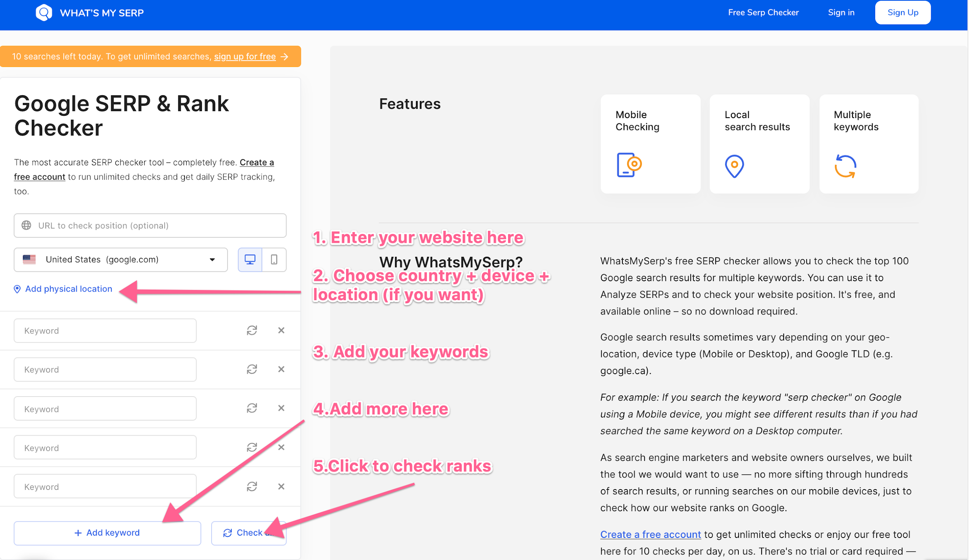Open the Multiple keywords feature card
This screenshot has height=560, width=969.
pos(869,144)
